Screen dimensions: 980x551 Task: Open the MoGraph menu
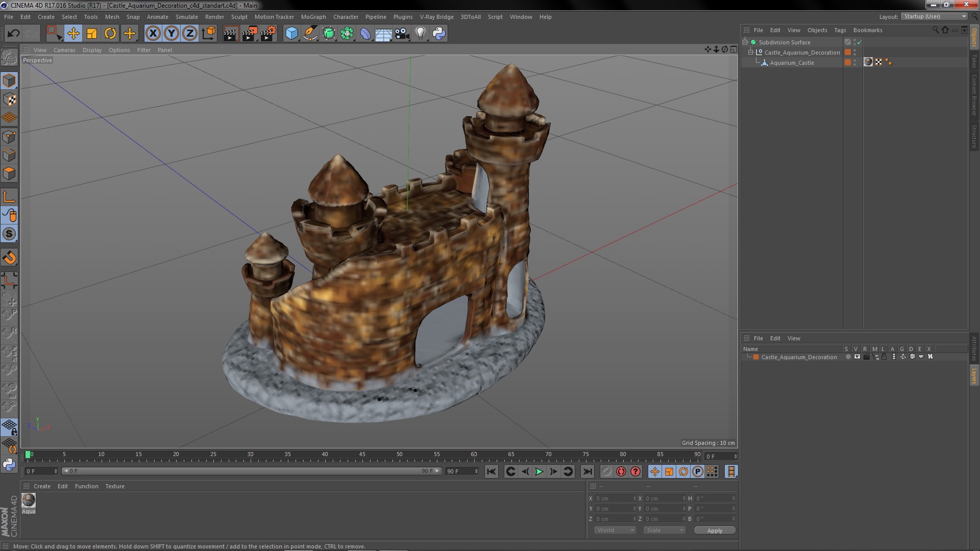pos(313,17)
